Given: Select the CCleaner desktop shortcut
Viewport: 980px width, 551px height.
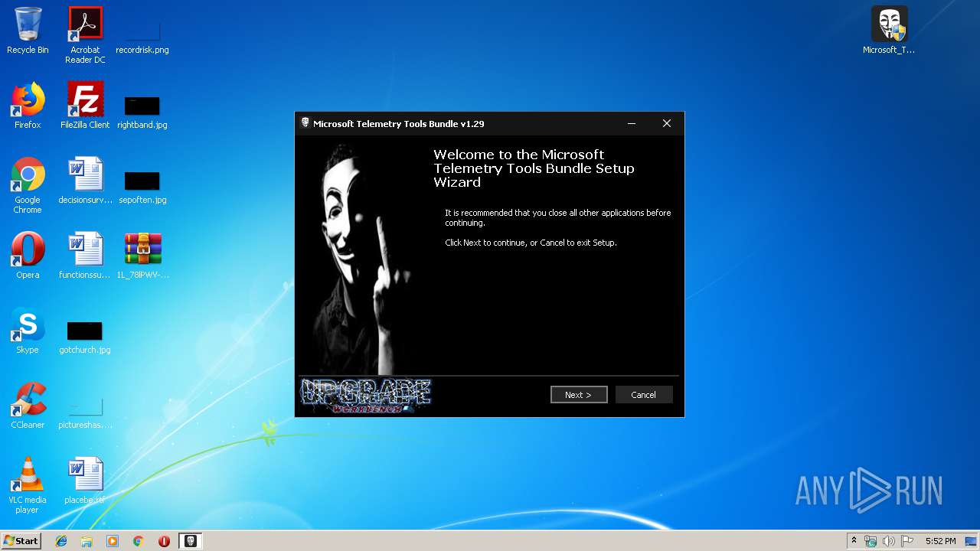Looking at the screenshot, I should pyautogui.click(x=28, y=406).
